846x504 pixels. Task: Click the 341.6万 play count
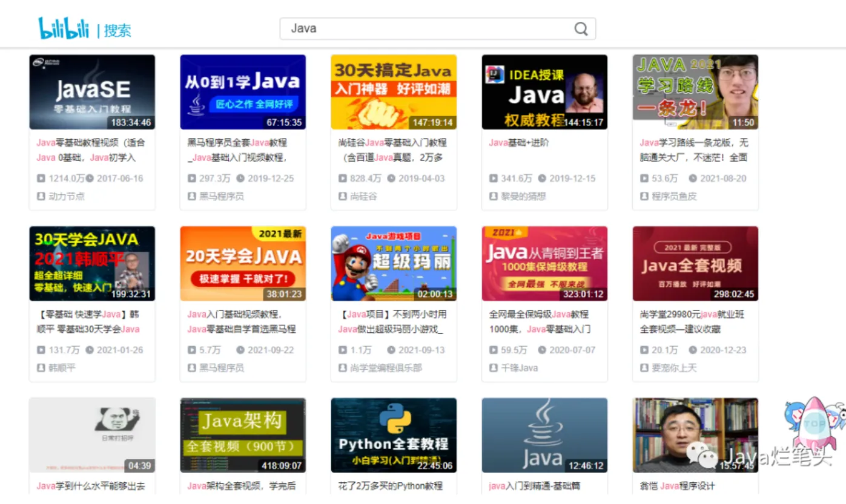point(517,178)
